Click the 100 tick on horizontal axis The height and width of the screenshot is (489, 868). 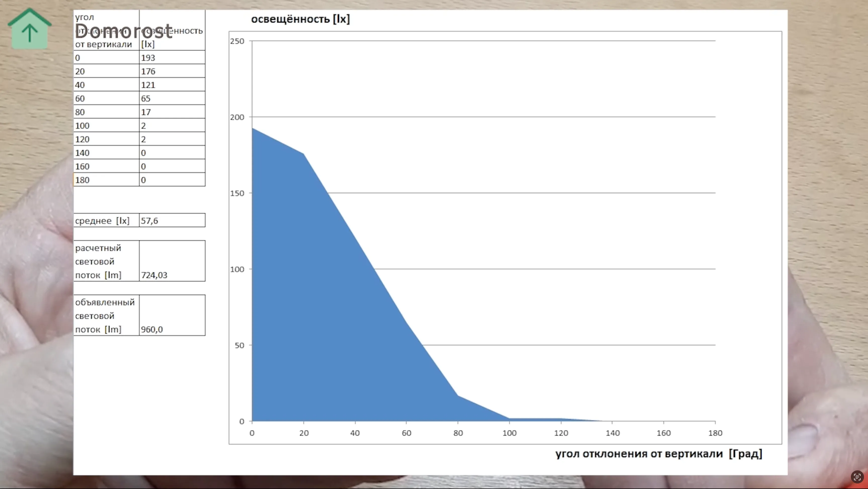[509, 433]
